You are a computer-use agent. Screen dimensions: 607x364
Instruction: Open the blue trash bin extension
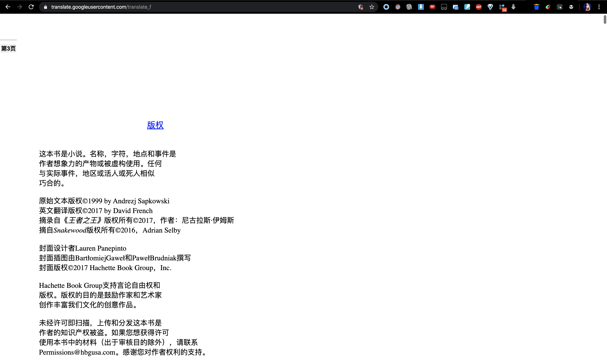(x=536, y=7)
